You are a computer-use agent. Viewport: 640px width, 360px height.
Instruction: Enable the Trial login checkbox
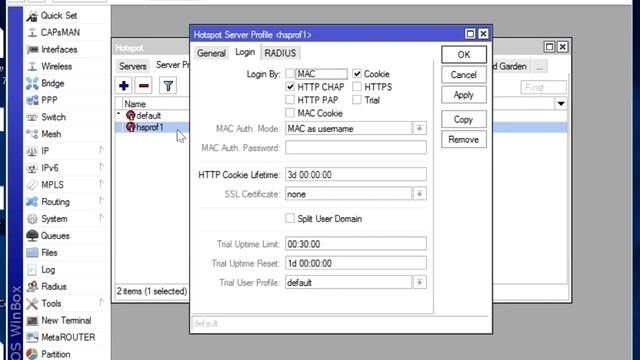(357, 100)
